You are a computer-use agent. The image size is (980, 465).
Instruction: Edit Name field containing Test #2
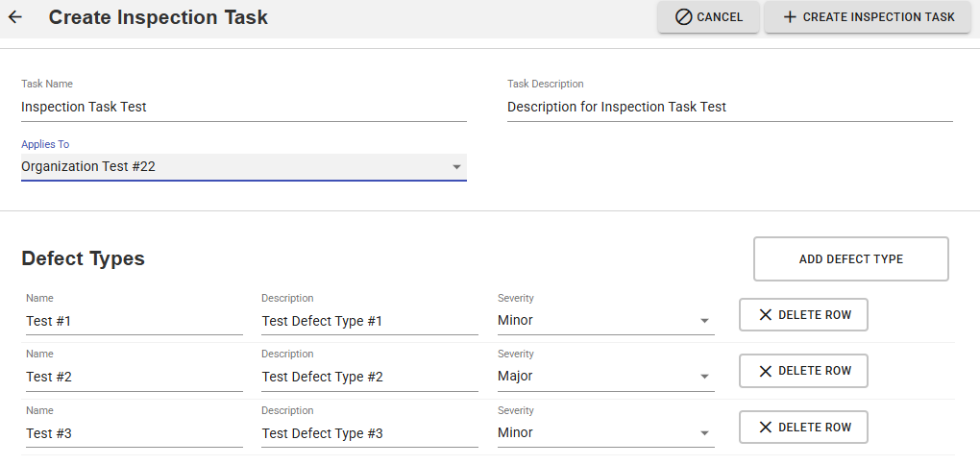135,378
